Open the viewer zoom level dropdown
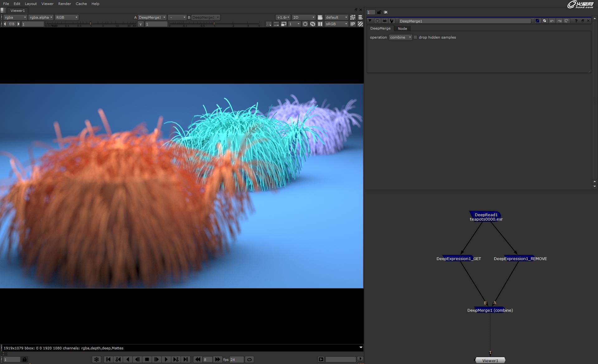This screenshot has width=598, height=364. coord(283,17)
